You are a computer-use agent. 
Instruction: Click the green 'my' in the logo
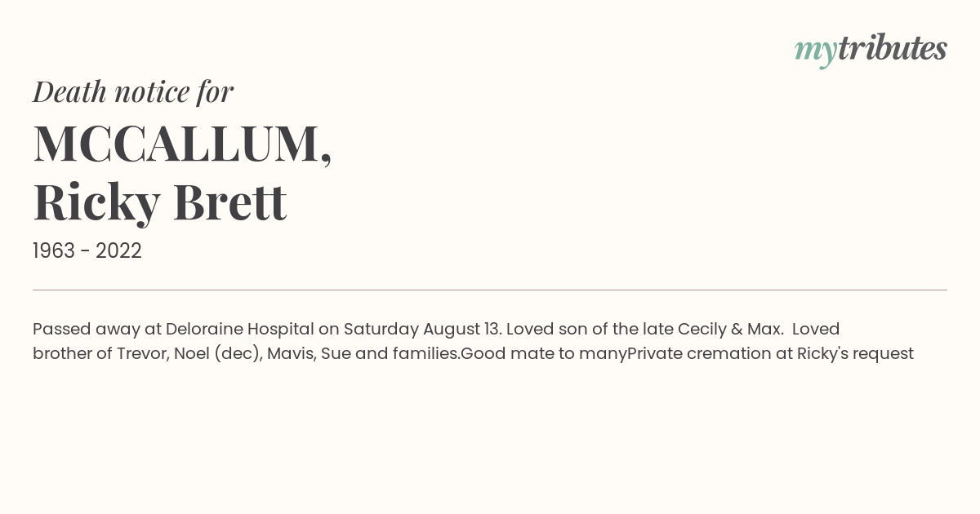click(815, 51)
